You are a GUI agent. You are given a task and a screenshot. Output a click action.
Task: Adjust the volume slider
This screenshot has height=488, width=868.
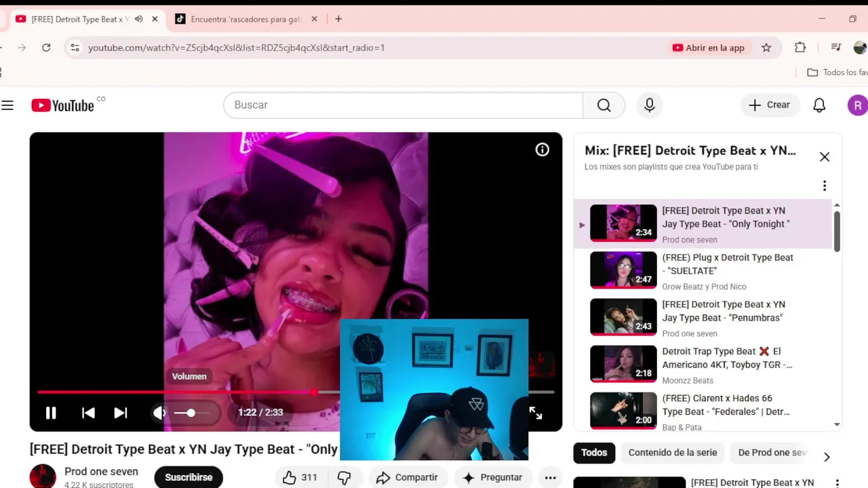coord(191,413)
